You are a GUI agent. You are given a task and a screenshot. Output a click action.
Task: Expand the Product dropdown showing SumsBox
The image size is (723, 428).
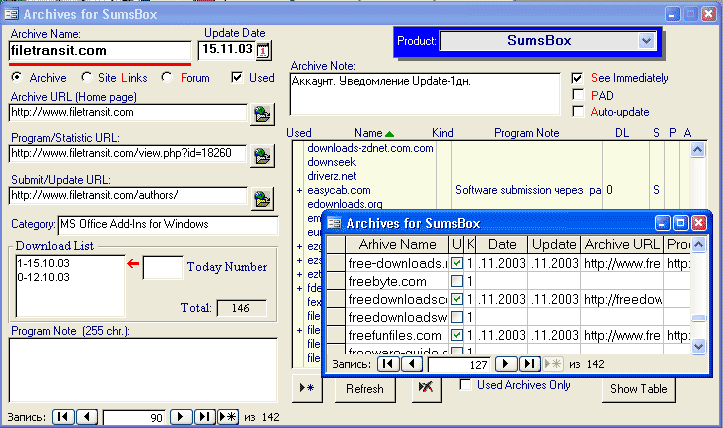[646, 41]
